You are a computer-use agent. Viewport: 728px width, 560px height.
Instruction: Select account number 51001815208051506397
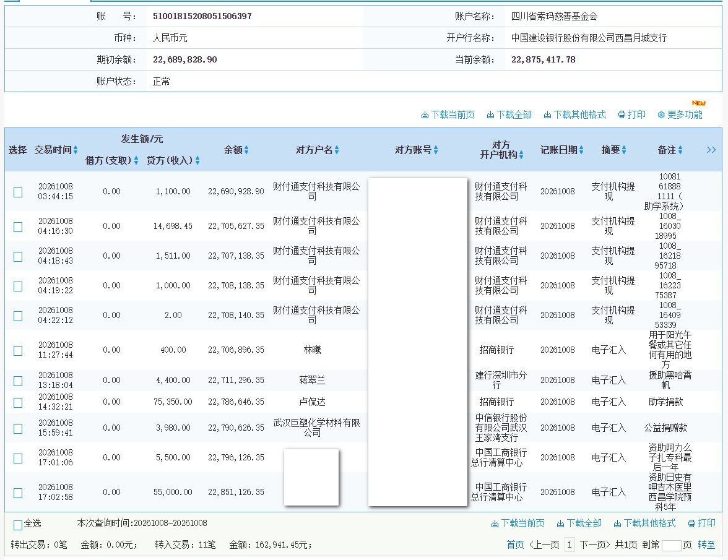tap(202, 16)
